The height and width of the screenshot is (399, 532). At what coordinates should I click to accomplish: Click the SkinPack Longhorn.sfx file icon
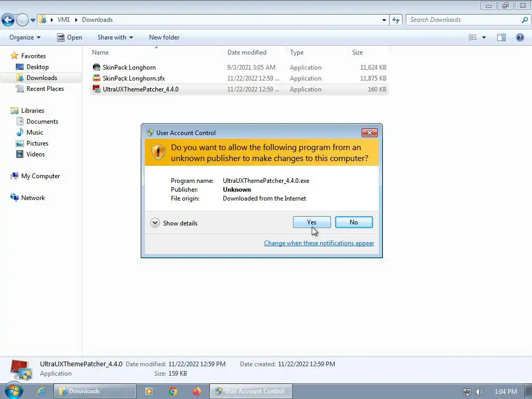pos(97,78)
